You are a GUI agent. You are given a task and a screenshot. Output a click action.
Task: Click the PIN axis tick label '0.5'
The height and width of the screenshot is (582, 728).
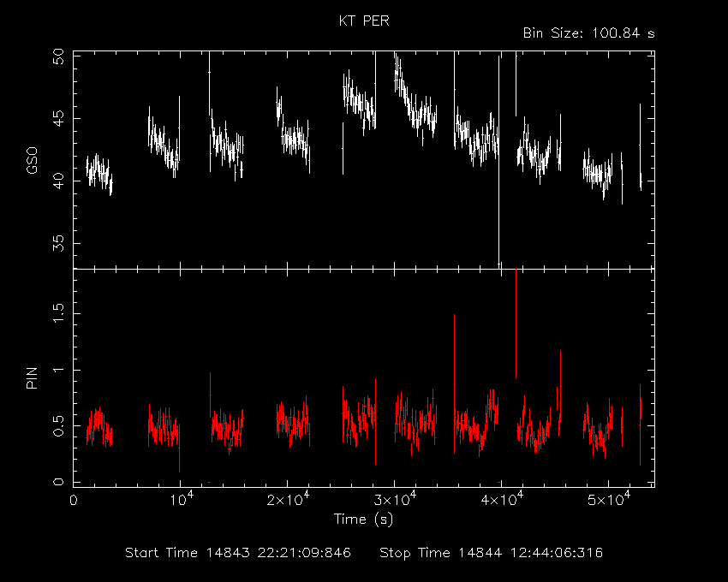point(58,426)
